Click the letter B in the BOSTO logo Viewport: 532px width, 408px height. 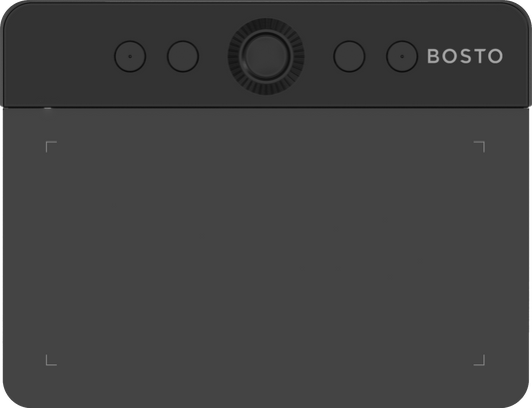[433, 56]
